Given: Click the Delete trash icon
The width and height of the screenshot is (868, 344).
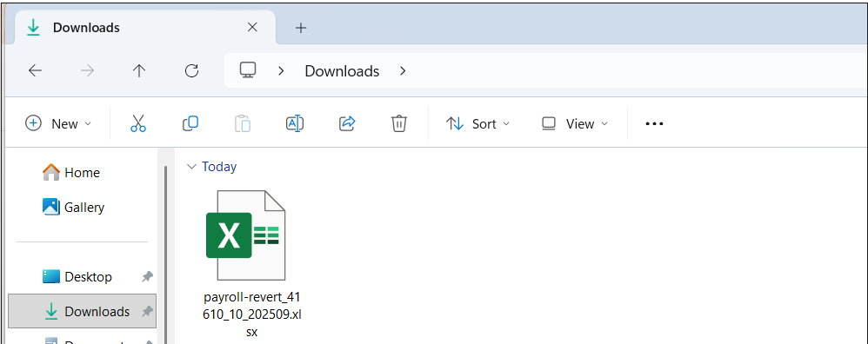Looking at the screenshot, I should click(399, 123).
